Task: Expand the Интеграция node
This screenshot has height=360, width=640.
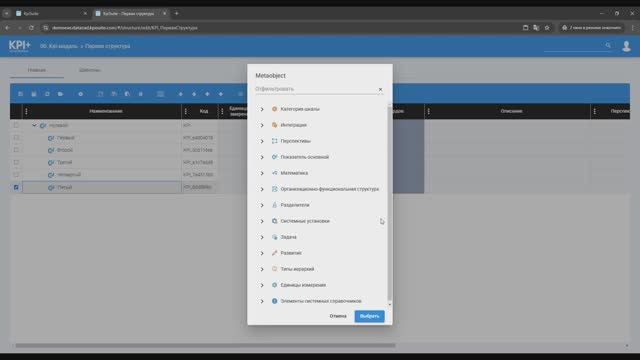Action: 262,125
